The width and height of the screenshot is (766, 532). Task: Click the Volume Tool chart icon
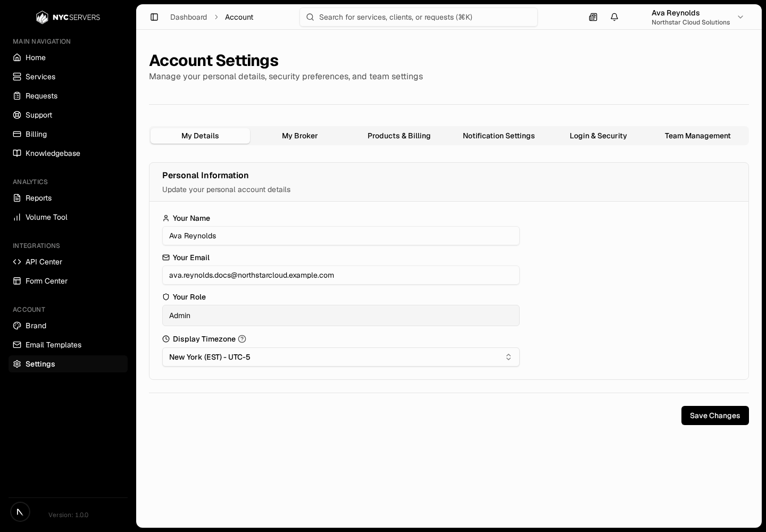pos(17,217)
